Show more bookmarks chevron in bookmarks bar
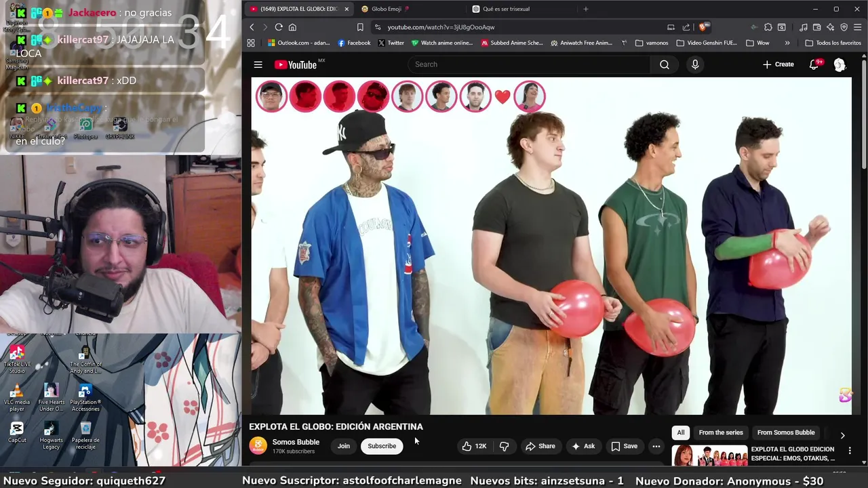The width and height of the screenshot is (868, 488). tap(787, 43)
